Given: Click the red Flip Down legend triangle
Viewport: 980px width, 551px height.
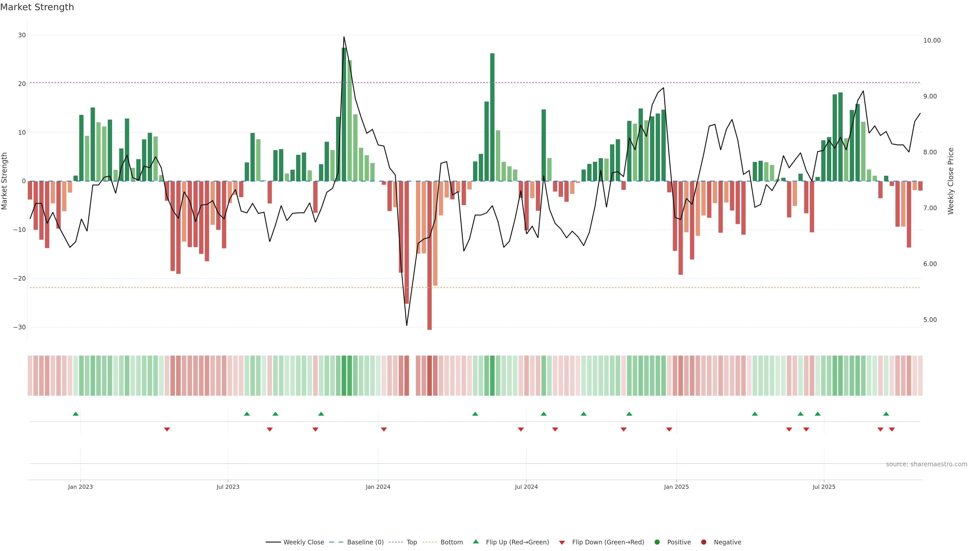Looking at the screenshot, I should pyautogui.click(x=562, y=542).
